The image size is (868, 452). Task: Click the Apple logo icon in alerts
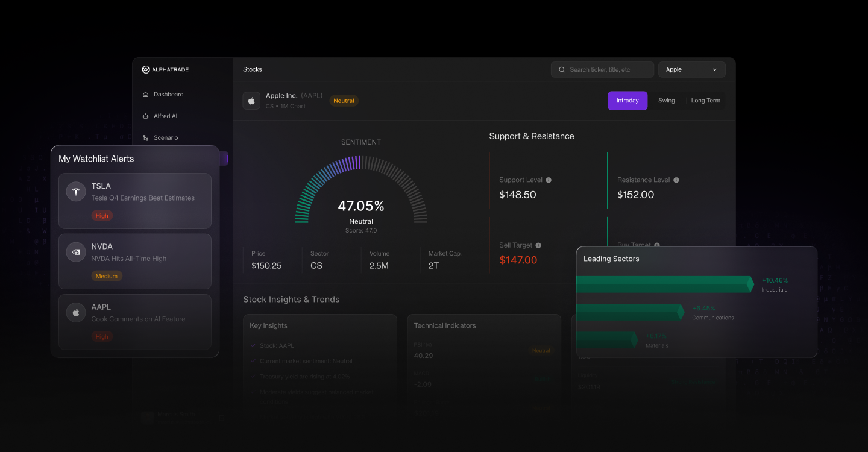[76, 313]
